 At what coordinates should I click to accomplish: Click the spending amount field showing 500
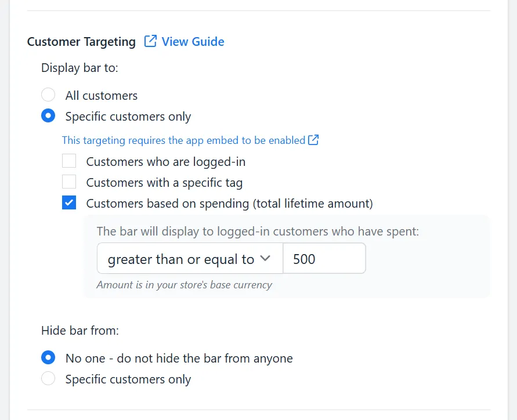(x=324, y=258)
